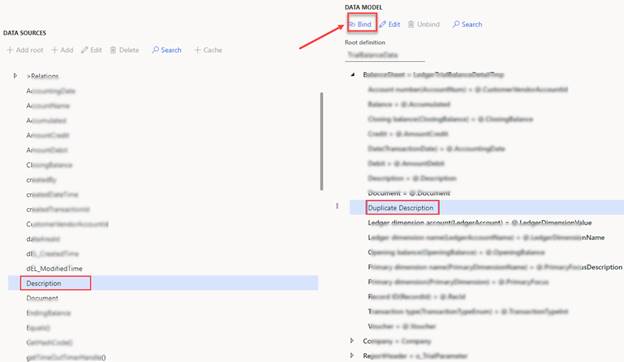The width and height of the screenshot is (624, 362).
Task: Click the Root definition field
Action: tap(385, 55)
